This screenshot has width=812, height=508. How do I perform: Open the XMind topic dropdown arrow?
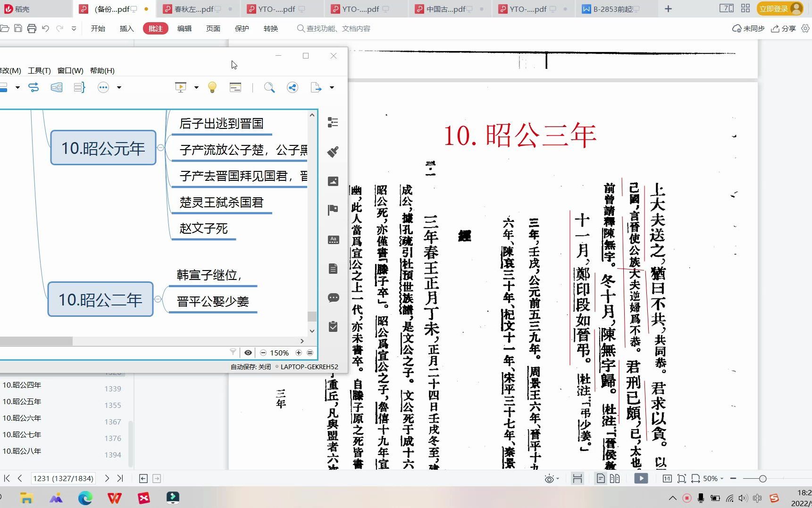pos(17,87)
